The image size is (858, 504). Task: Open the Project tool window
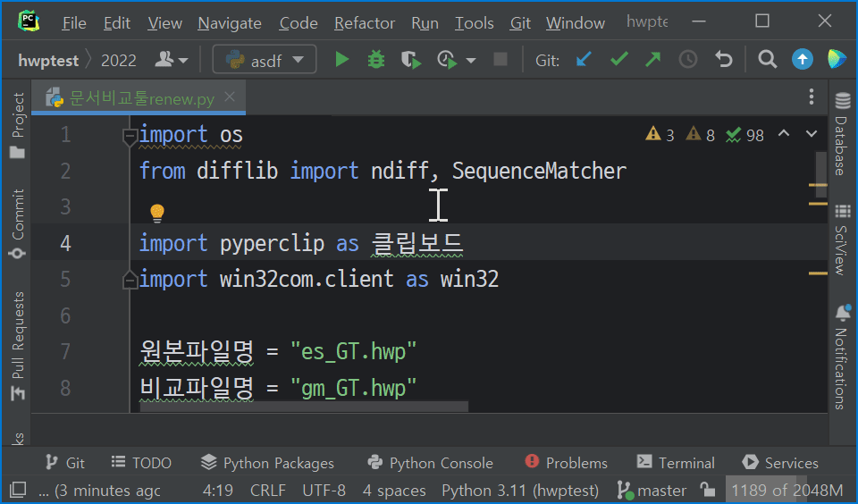[18, 125]
